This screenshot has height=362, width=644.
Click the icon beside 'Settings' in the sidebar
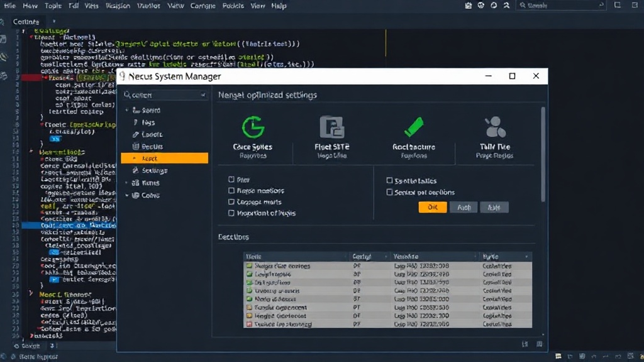click(x=136, y=170)
